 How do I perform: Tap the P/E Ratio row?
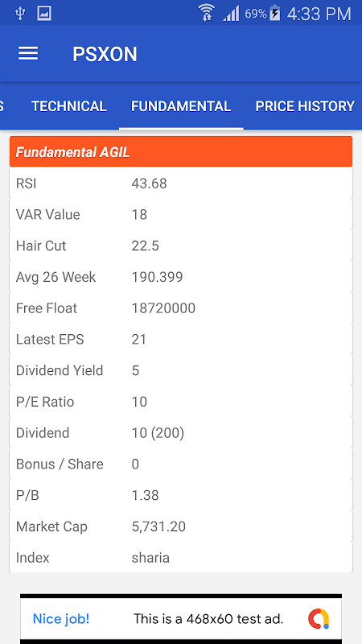click(x=181, y=402)
